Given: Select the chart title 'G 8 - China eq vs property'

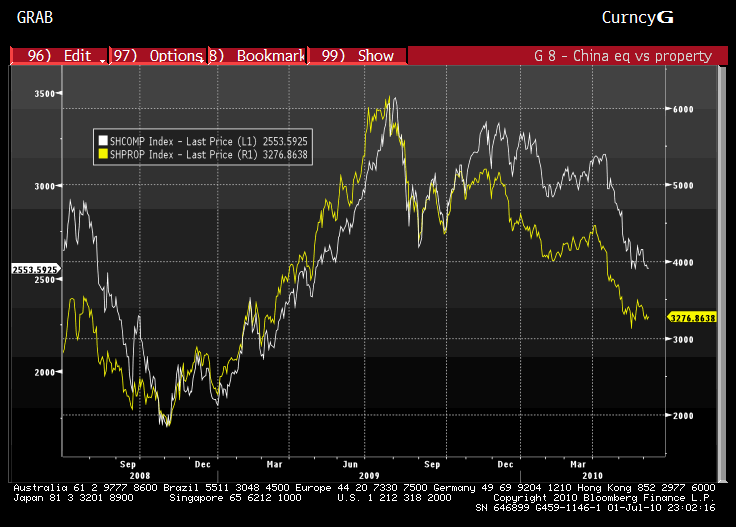Looking at the screenshot, I should tap(623, 56).
